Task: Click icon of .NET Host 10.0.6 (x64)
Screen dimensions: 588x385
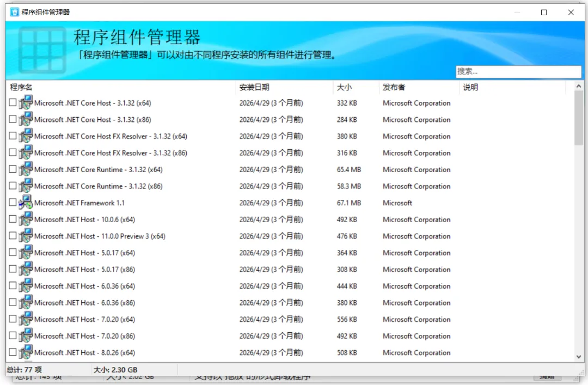Action: pyautogui.click(x=26, y=219)
